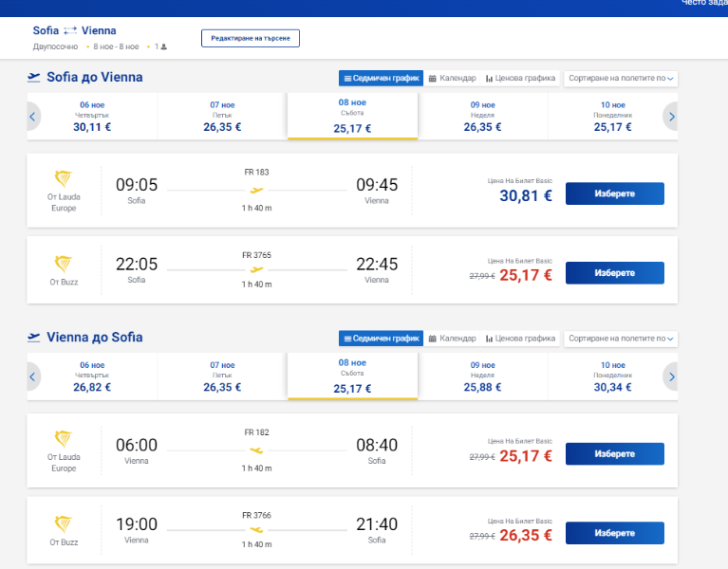The height and width of the screenshot is (569, 728).
Task: Click the plane icon beside Vienna до Sofia heading
Action: pyautogui.click(x=34, y=338)
